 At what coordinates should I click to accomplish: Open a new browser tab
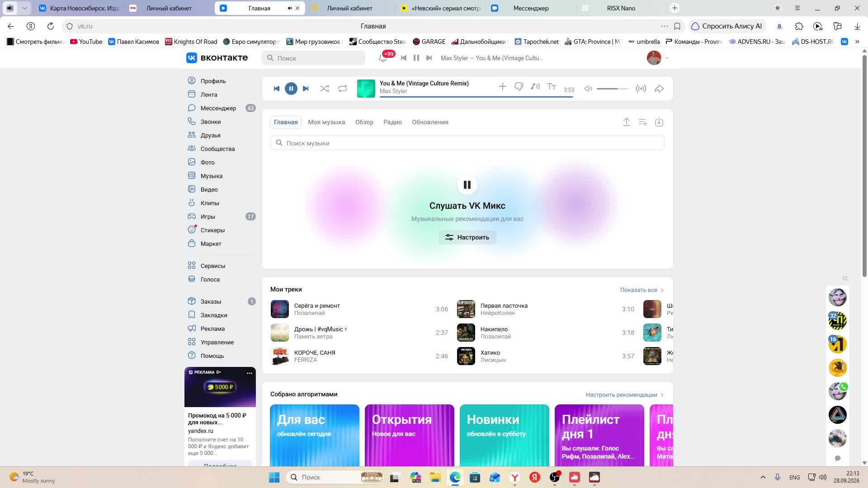675,8
